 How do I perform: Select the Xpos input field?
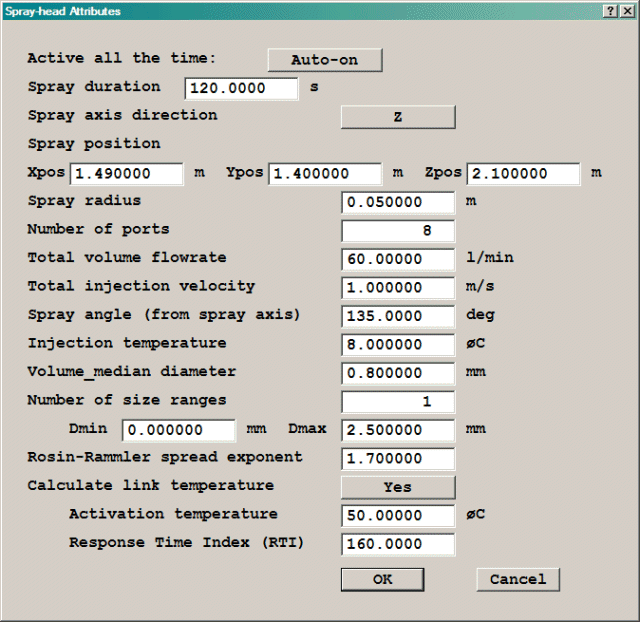click(x=127, y=174)
